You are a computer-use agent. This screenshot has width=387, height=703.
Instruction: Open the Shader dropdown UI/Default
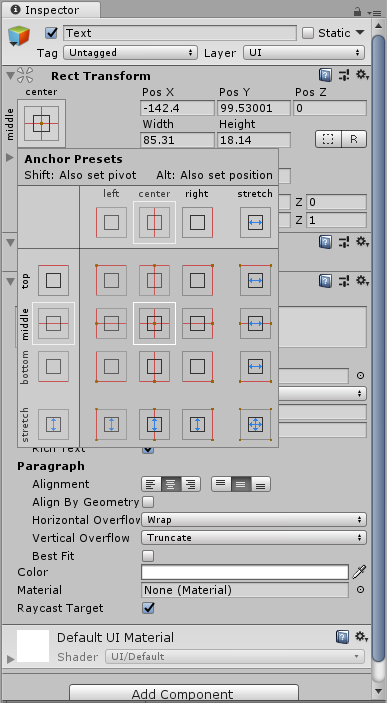pos(235,656)
